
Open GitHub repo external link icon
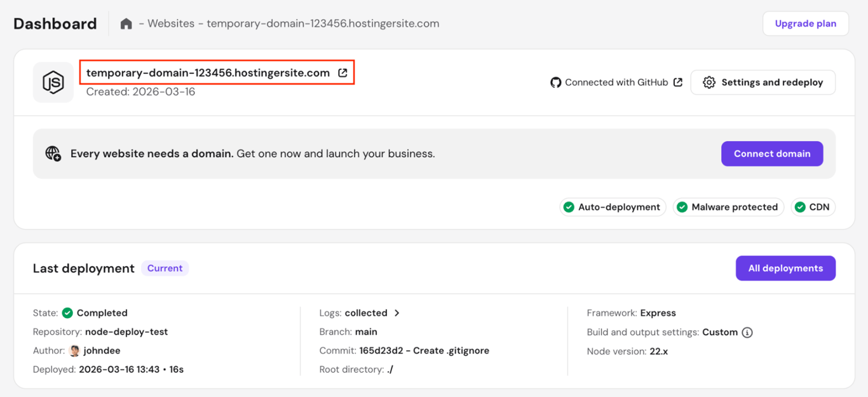(x=678, y=82)
